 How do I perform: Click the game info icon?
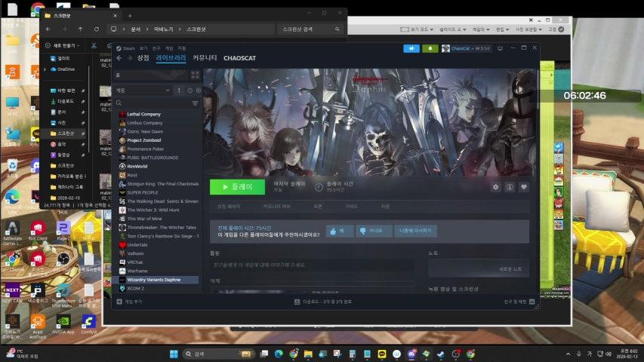pos(510,187)
